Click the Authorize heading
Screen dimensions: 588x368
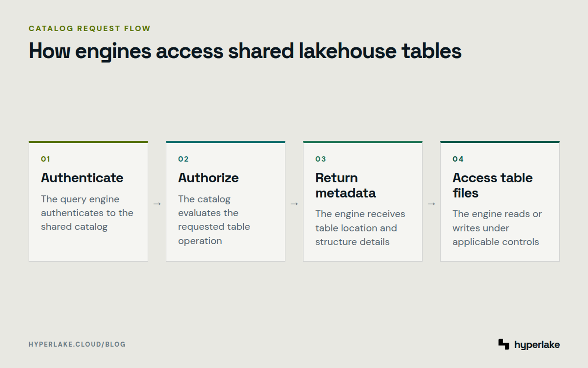click(208, 178)
